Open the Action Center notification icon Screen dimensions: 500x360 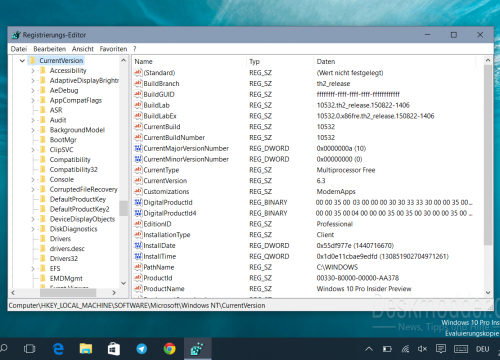point(441,349)
